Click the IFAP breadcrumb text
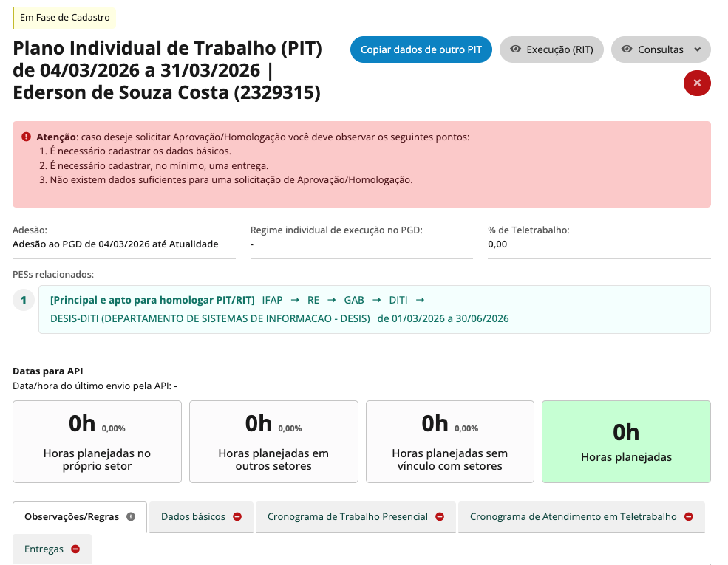Image resolution: width=728 pixels, height=565 pixels. [272, 300]
